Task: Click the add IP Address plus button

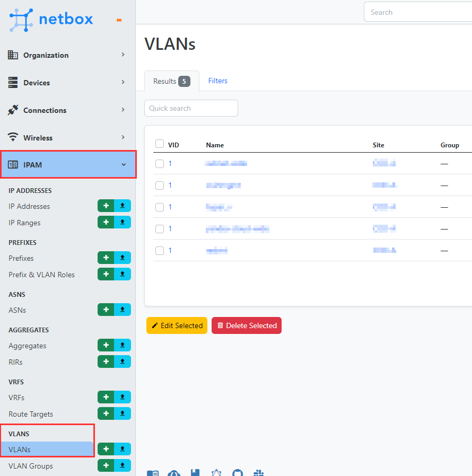Action: point(106,206)
